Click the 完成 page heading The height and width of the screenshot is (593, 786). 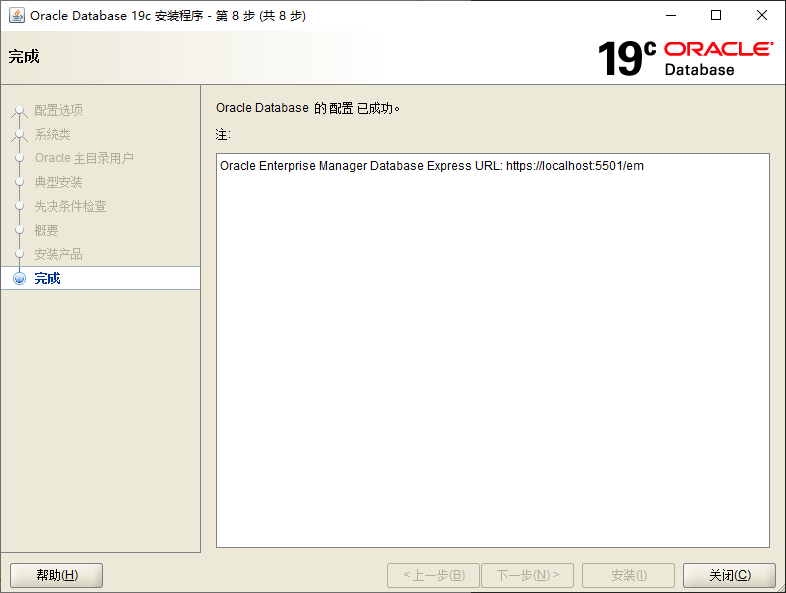pos(24,57)
